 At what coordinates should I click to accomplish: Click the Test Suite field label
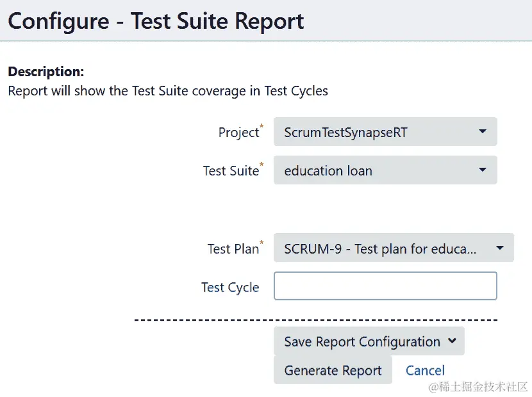point(231,171)
